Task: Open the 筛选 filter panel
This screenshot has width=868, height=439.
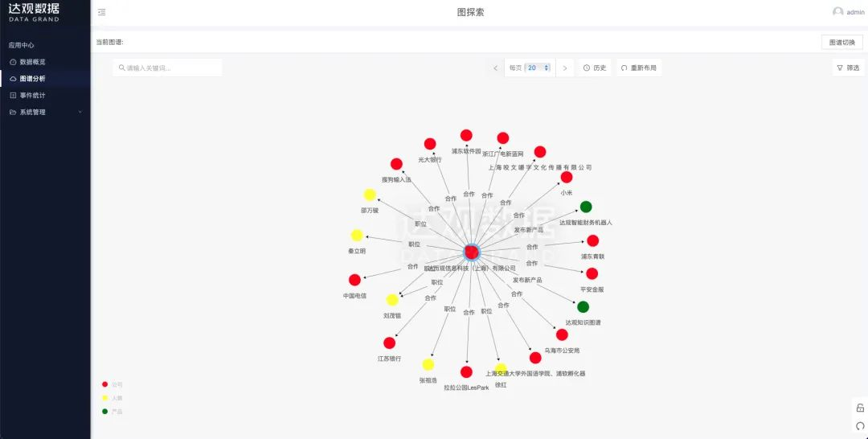Action: point(848,68)
